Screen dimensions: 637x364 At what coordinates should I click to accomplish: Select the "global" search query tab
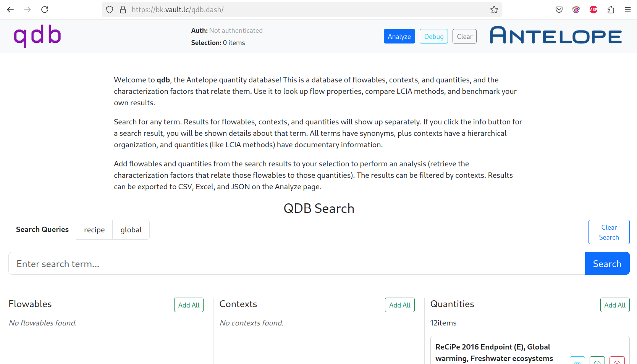point(131,230)
